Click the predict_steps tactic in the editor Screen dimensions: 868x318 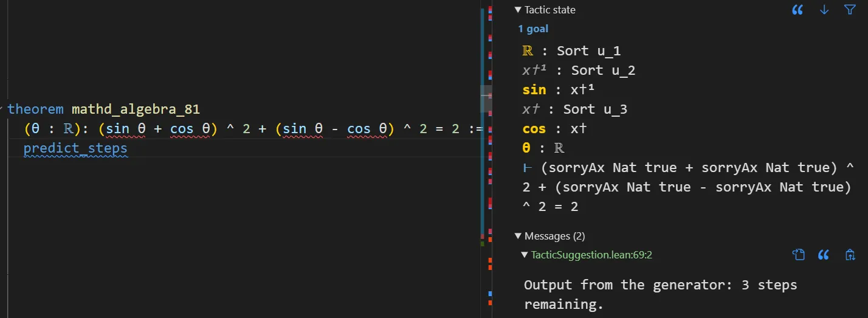pyautogui.click(x=75, y=148)
